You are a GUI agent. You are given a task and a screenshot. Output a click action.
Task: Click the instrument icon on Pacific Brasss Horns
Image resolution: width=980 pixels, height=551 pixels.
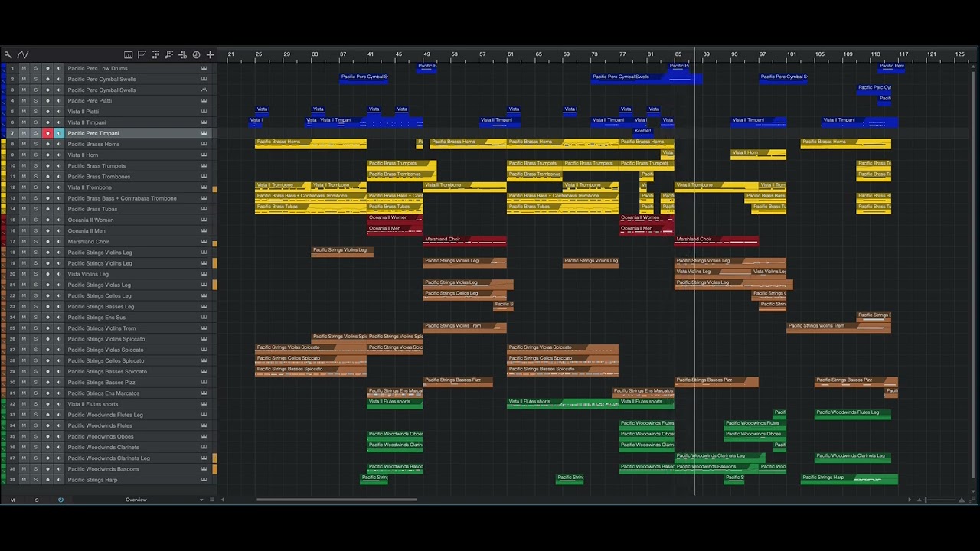(x=204, y=144)
